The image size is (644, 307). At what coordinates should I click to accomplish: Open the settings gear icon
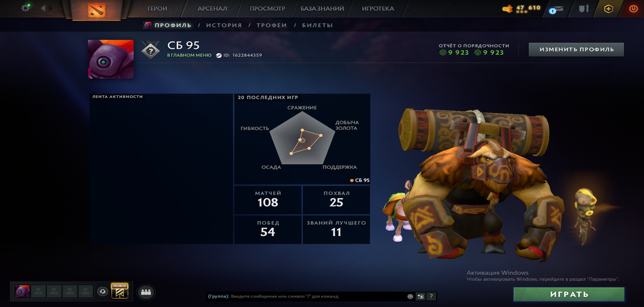click(26, 8)
